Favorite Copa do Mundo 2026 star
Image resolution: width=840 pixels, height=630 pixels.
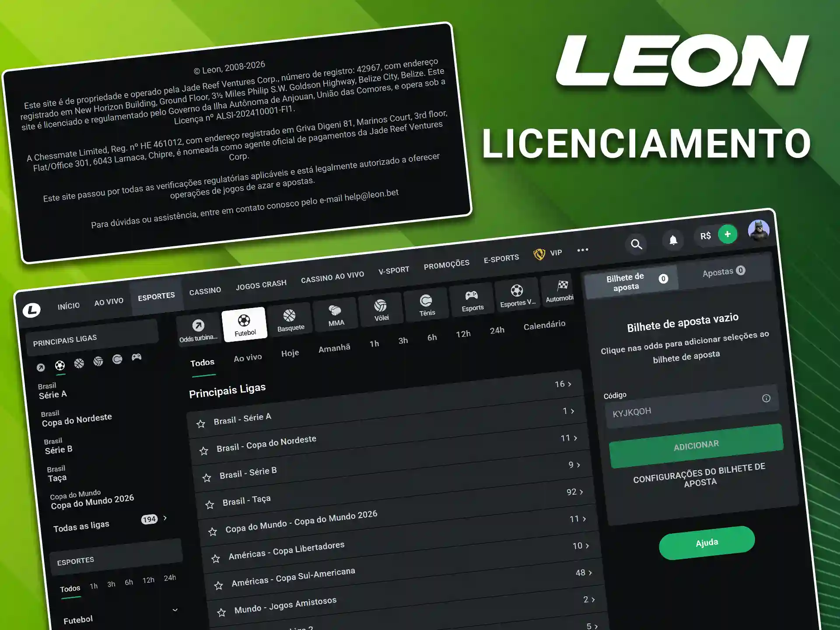click(213, 532)
